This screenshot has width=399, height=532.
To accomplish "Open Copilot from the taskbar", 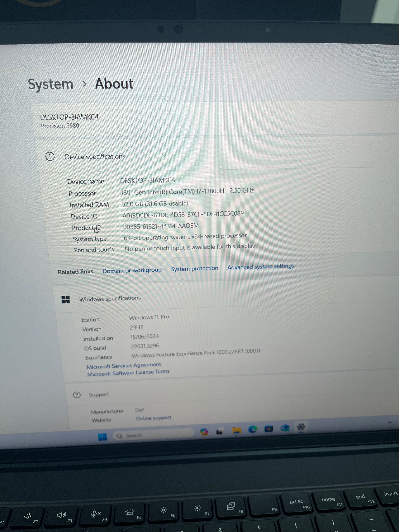I will coord(204,432).
